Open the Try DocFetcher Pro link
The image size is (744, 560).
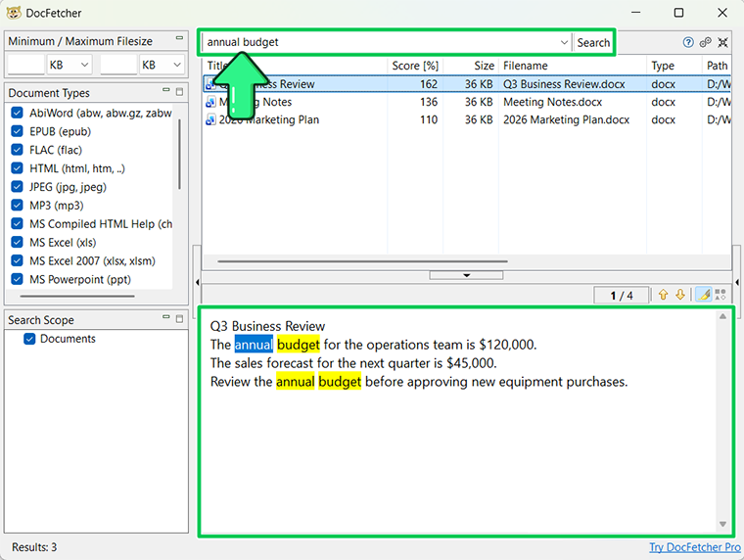coord(695,547)
